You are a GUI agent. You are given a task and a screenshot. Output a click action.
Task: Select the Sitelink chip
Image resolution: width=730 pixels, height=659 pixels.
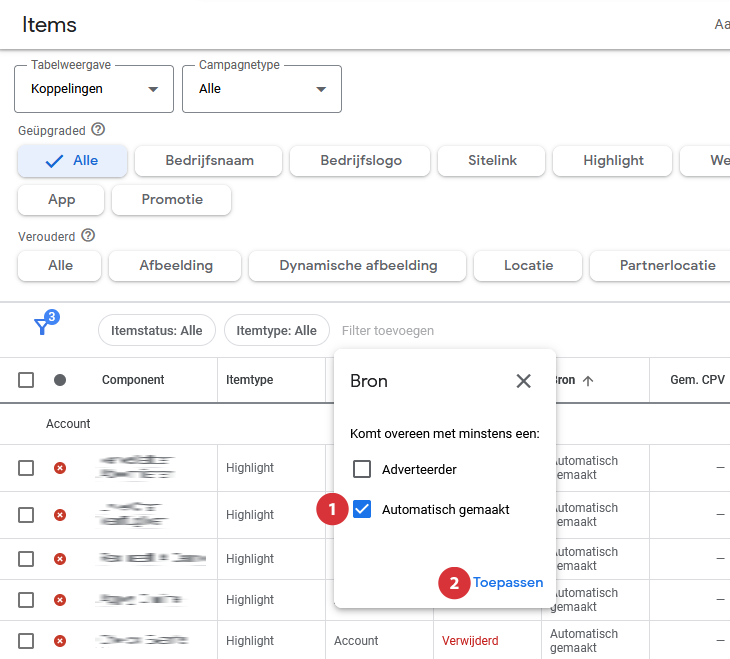click(492, 161)
